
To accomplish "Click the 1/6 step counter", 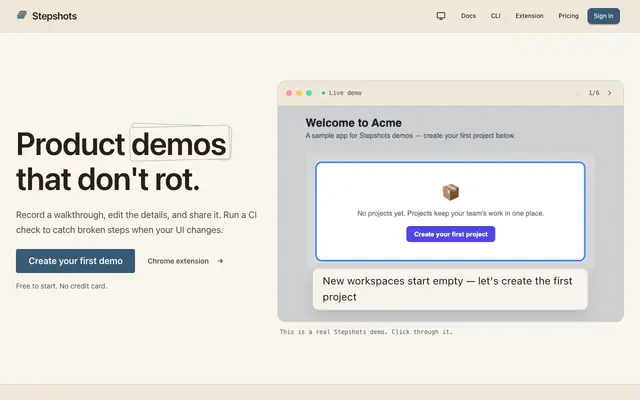I will [594, 93].
